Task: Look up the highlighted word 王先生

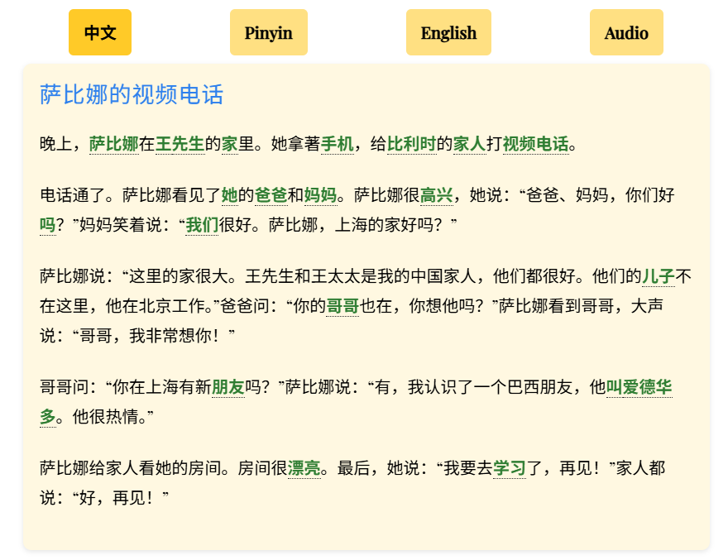Action: 180,144
